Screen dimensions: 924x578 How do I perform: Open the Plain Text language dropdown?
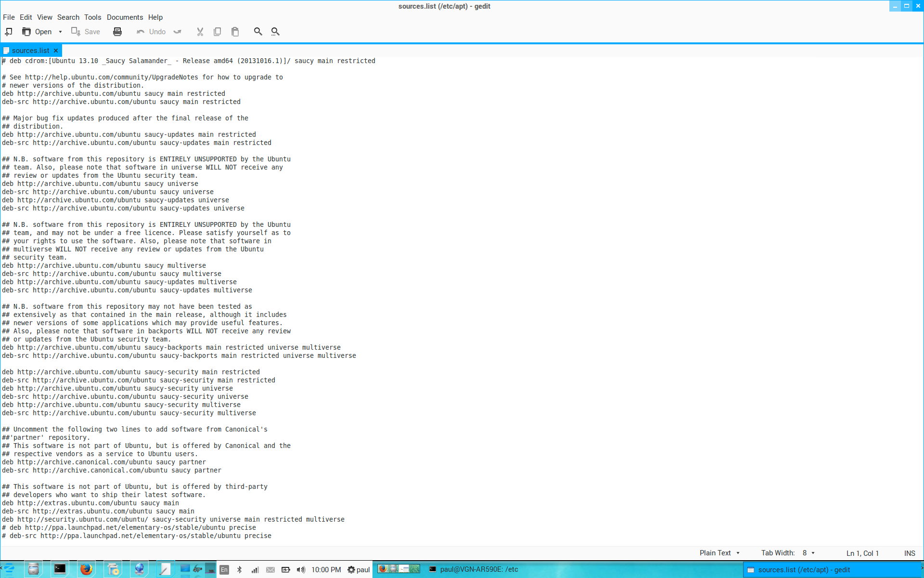[x=719, y=553]
